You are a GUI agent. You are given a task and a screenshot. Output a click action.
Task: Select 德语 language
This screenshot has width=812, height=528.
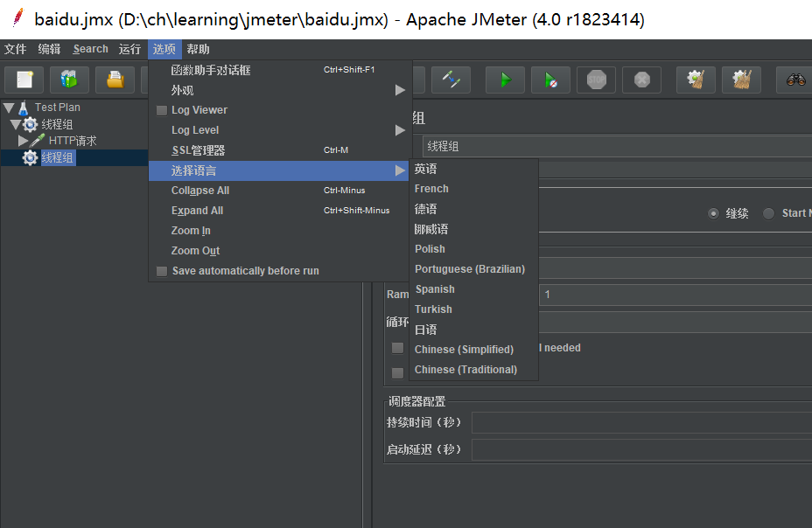[474, 209]
